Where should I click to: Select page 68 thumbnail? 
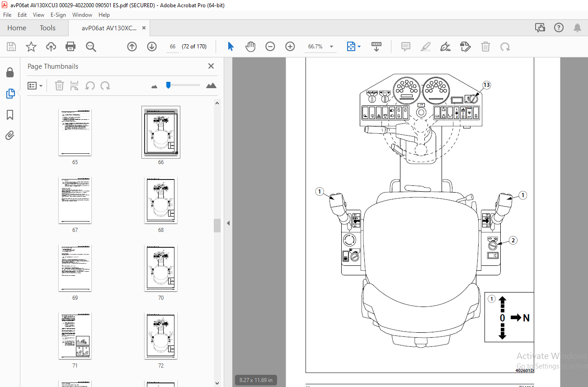(x=161, y=200)
